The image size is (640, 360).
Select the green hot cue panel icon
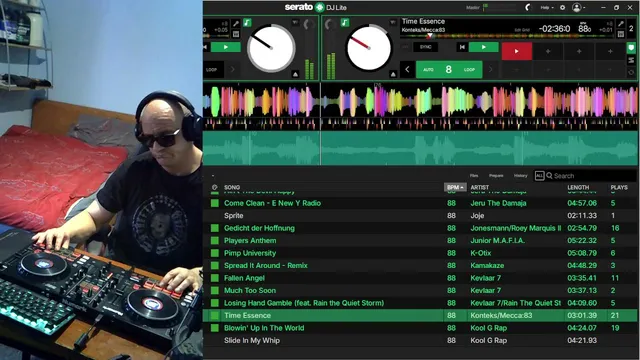(x=632, y=48)
